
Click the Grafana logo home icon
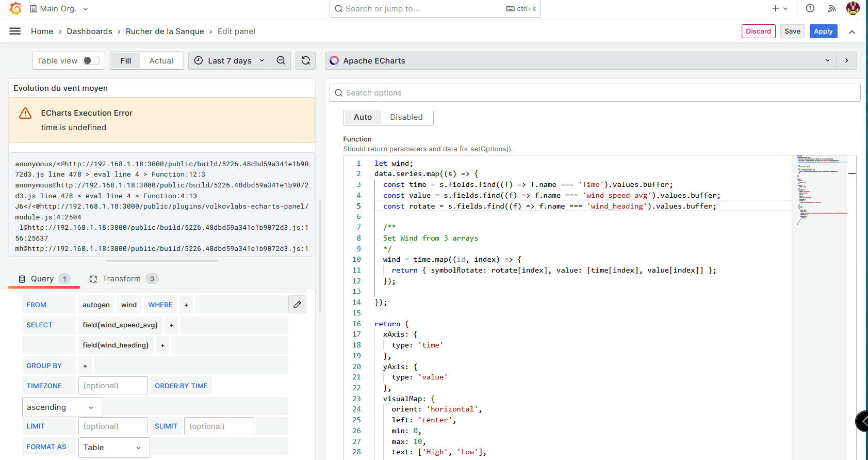(15, 9)
